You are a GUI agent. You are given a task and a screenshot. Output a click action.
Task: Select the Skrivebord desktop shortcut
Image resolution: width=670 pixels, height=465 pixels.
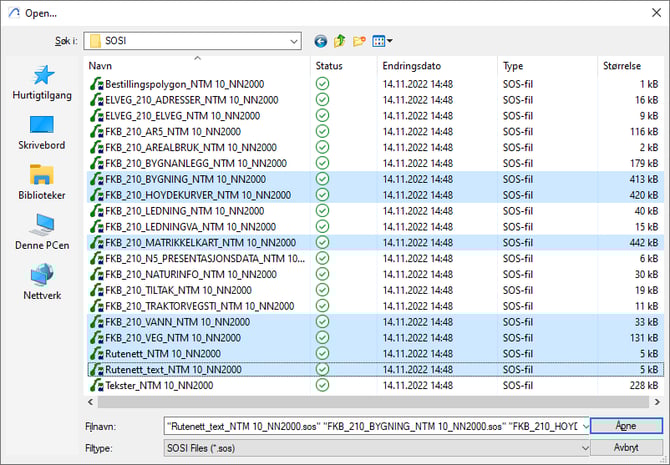tap(43, 132)
